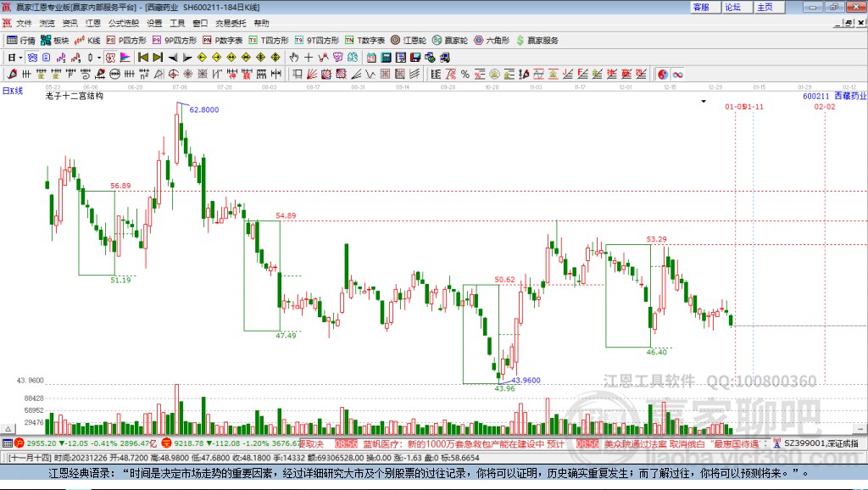The height and width of the screenshot is (490, 868).
Task: Click the 蓝帆医疗 news ticker headline
Action: [463, 443]
